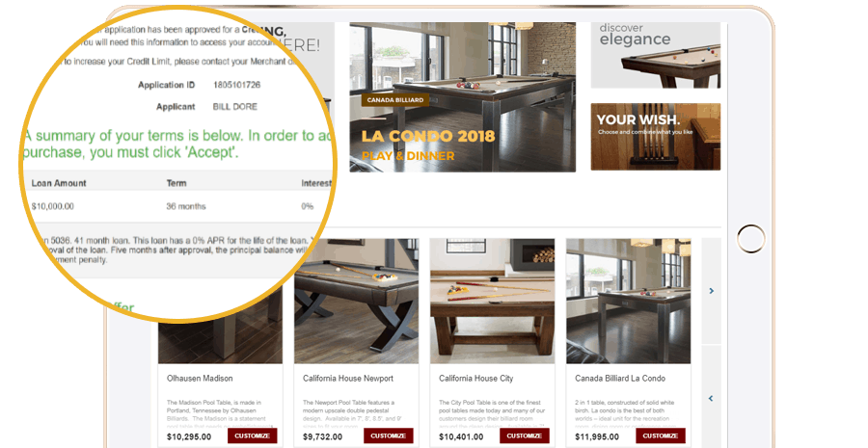The image size is (868, 448).
Task: Open the discover elegance banner
Action: point(656,55)
